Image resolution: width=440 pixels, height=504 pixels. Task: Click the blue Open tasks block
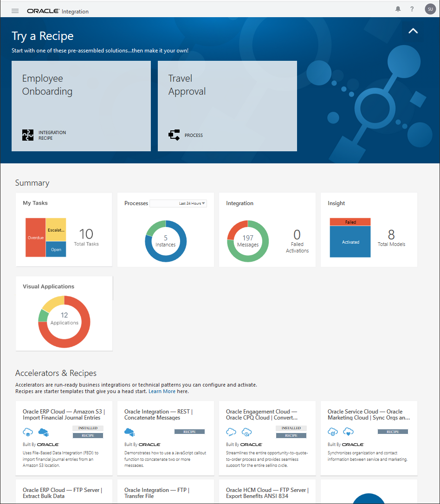56,249
